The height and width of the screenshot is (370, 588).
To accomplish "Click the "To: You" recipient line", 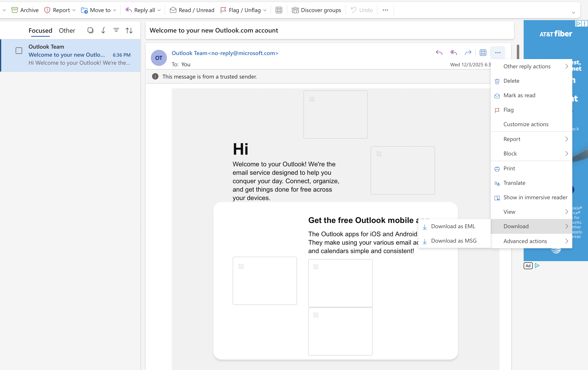I will point(181,64).
